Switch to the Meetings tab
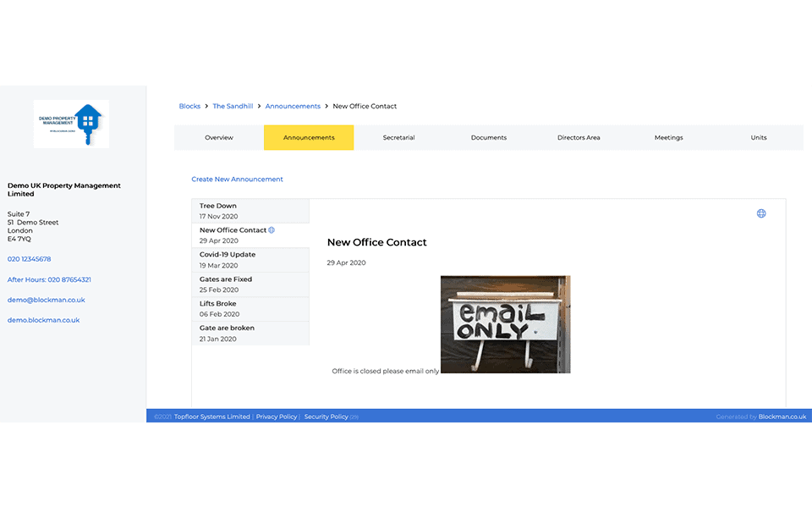The image size is (812, 508). [x=668, y=137]
